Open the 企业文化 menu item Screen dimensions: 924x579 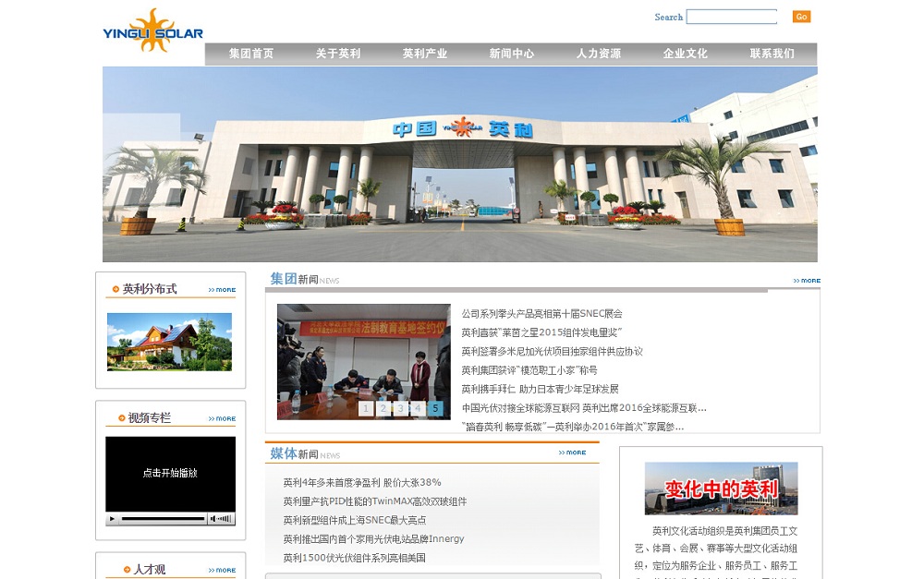pos(686,54)
